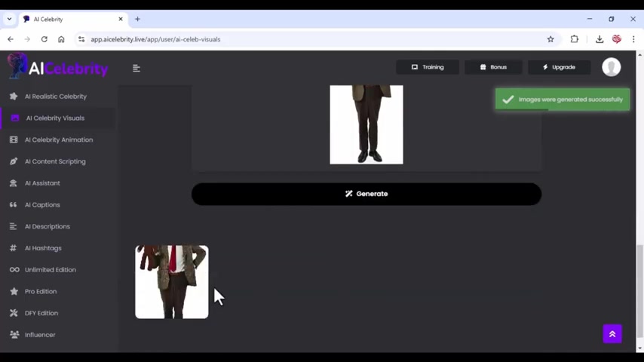Reload the page

(44, 39)
